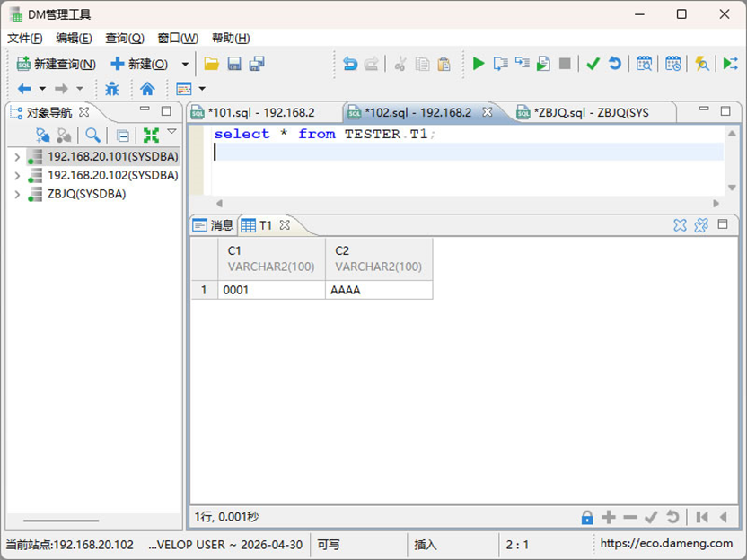
Task: Click the rollback blue arrow icon
Action: (x=614, y=64)
